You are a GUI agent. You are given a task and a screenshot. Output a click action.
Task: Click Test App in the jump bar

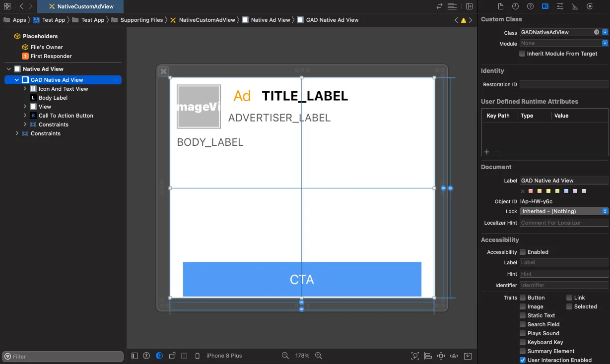53,20
